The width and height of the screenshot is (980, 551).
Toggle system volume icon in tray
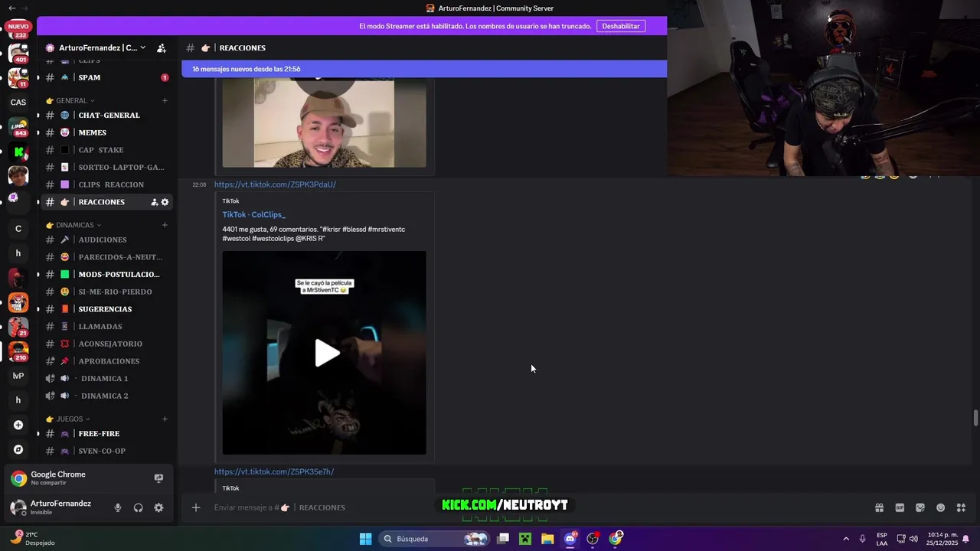point(913,539)
